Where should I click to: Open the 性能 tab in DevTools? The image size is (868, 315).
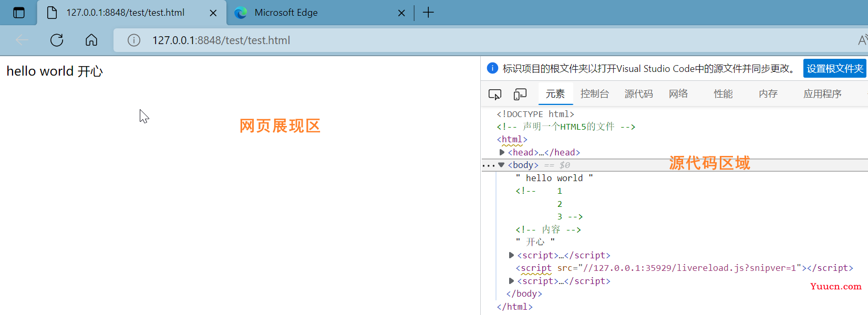click(723, 94)
